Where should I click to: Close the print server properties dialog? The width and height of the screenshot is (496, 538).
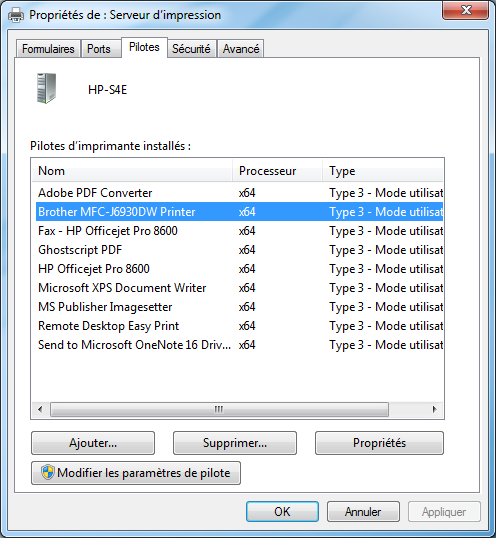point(465,10)
